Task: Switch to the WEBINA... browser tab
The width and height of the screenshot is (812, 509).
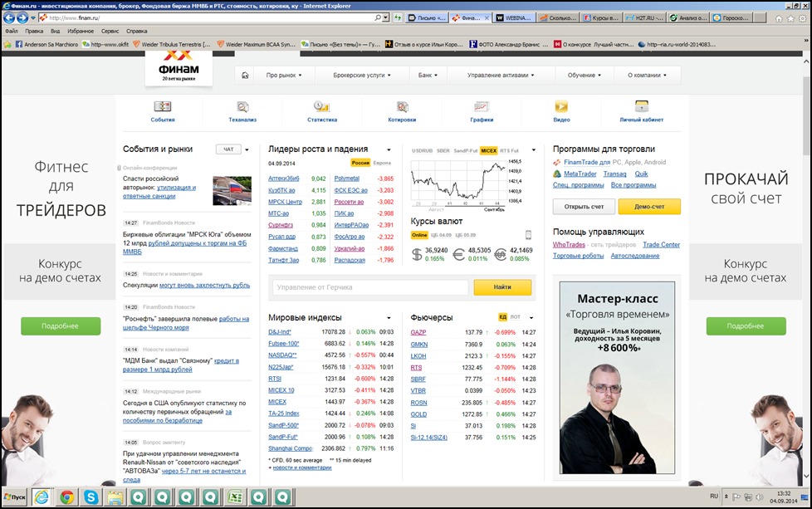Action: 514,18
